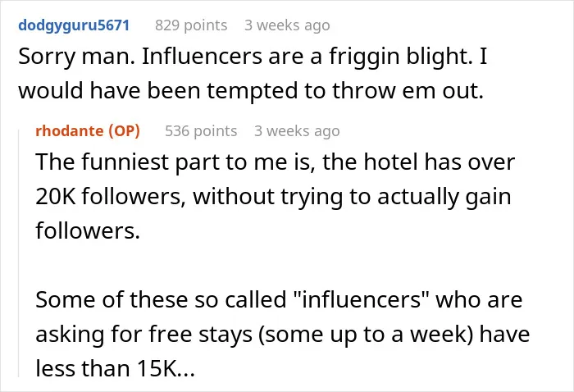Click the (OP) label beside rhodante
574x392 pixels.
pyautogui.click(x=124, y=131)
